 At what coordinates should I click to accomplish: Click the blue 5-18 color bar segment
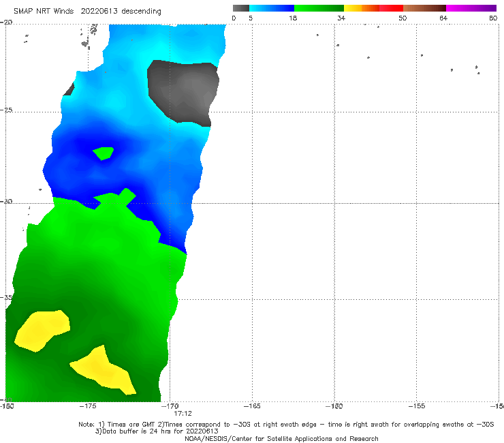point(272,8)
